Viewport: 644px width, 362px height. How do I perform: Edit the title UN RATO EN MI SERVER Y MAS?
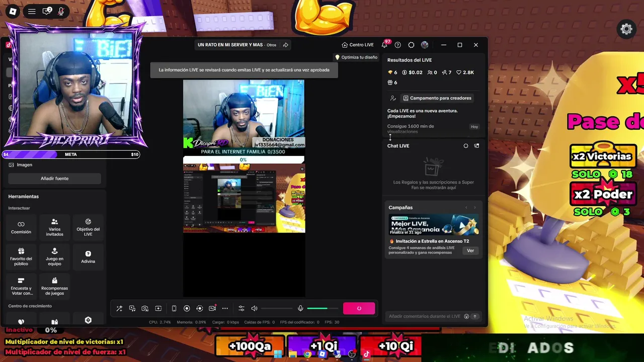230,45
